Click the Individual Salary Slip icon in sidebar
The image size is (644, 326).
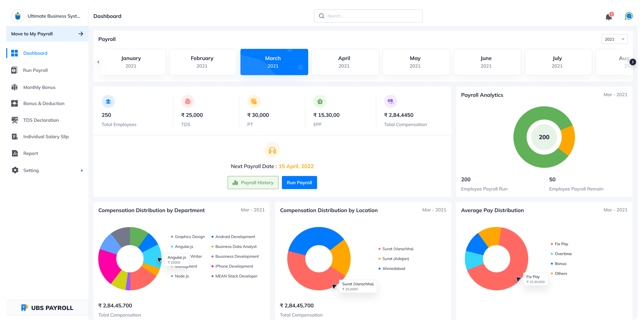pos(14,136)
